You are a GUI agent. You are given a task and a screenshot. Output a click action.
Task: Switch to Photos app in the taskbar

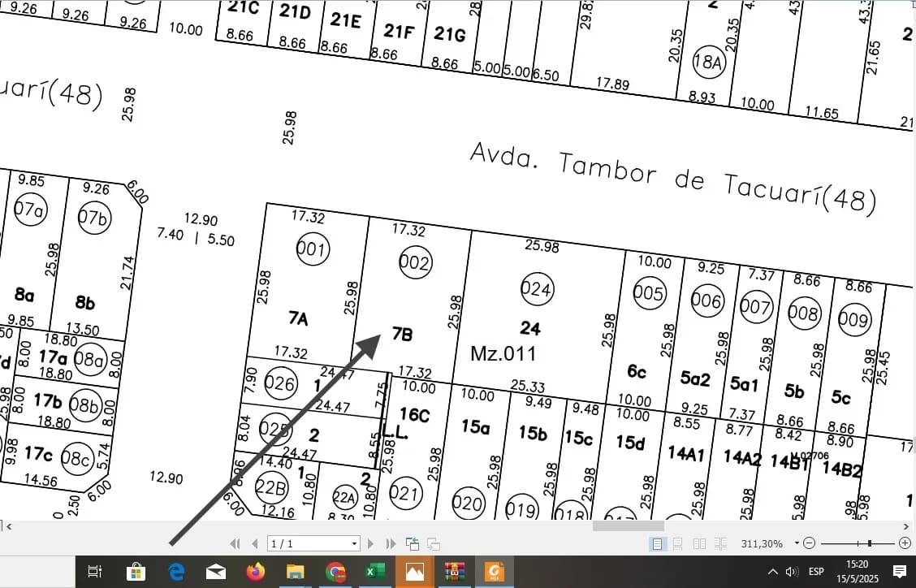pos(415,572)
